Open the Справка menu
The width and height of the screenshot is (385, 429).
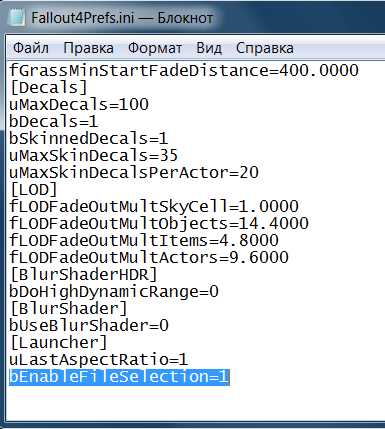coord(265,48)
